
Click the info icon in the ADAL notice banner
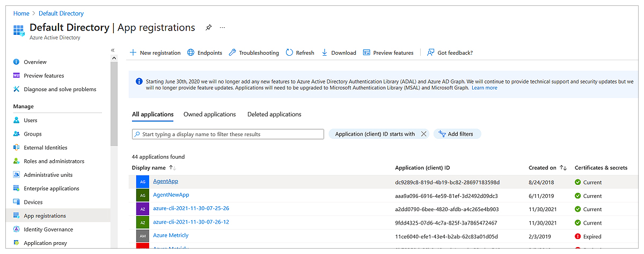click(x=139, y=81)
